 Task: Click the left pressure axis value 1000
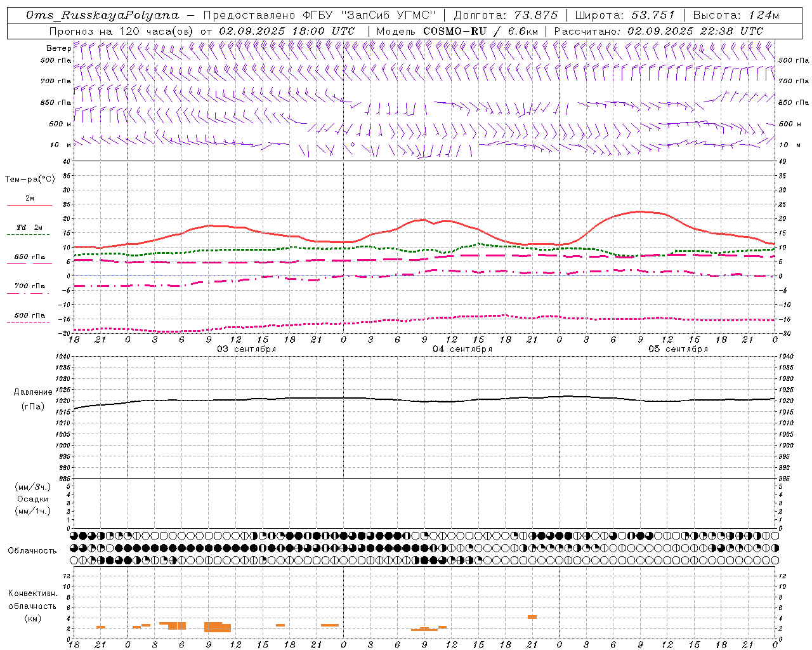pyautogui.click(x=63, y=446)
